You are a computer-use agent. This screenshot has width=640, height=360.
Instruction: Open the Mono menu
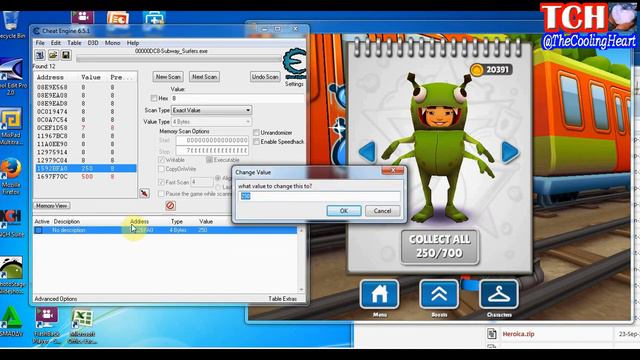[112, 43]
